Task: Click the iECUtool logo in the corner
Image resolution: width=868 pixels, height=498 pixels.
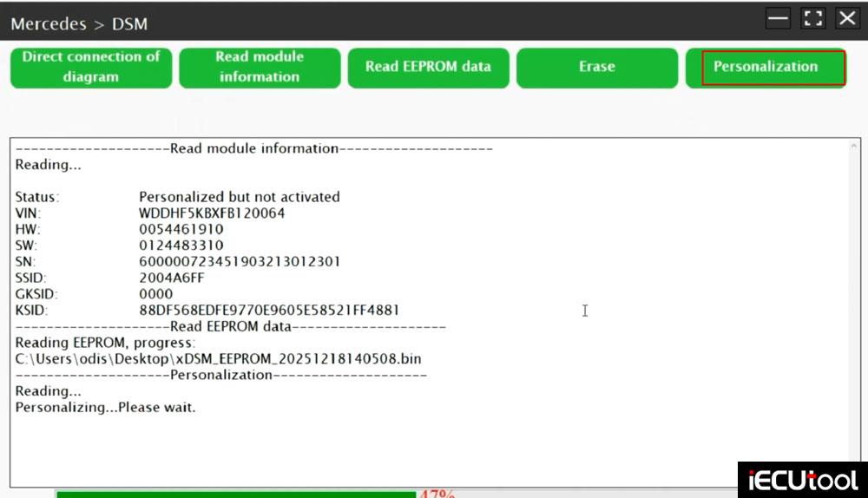Action: tap(803, 480)
